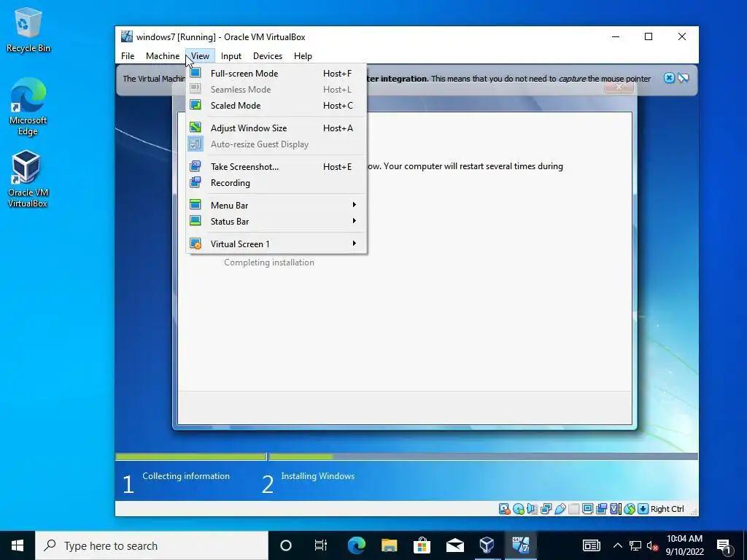
Task: Open Recycle Bin on the desktop
Action: [28, 29]
